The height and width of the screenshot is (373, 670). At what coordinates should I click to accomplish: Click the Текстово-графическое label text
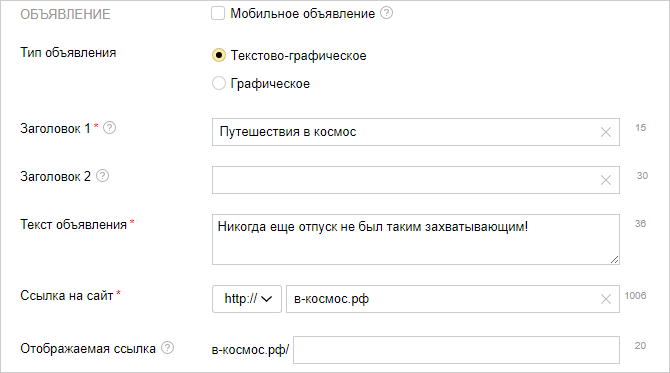pos(299,56)
